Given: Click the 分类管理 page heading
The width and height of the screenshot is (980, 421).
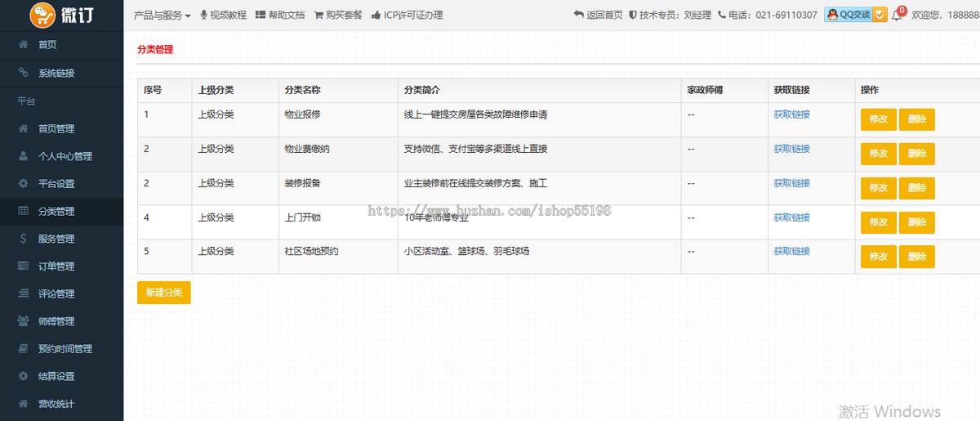Looking at the screenshot, I should tap(155, 49).
